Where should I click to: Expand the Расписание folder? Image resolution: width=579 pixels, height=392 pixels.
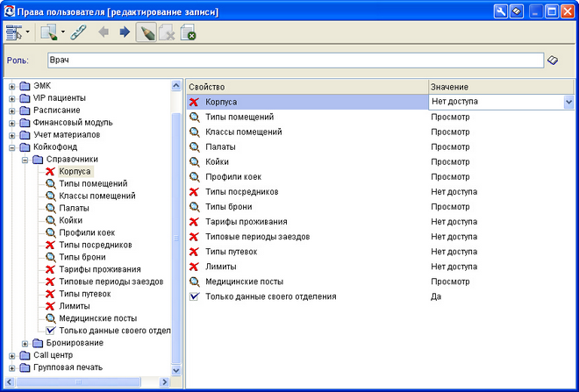11,111
